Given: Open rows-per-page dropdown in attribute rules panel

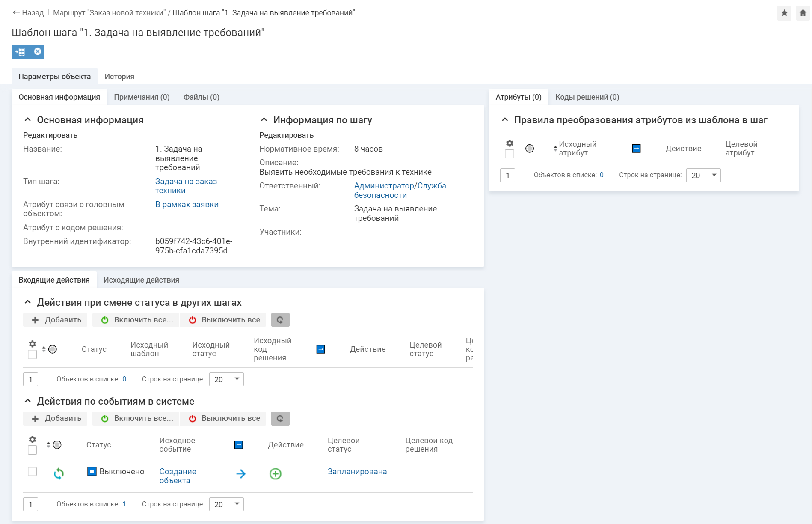Looking at the screenshot, I should click(703, 176).
